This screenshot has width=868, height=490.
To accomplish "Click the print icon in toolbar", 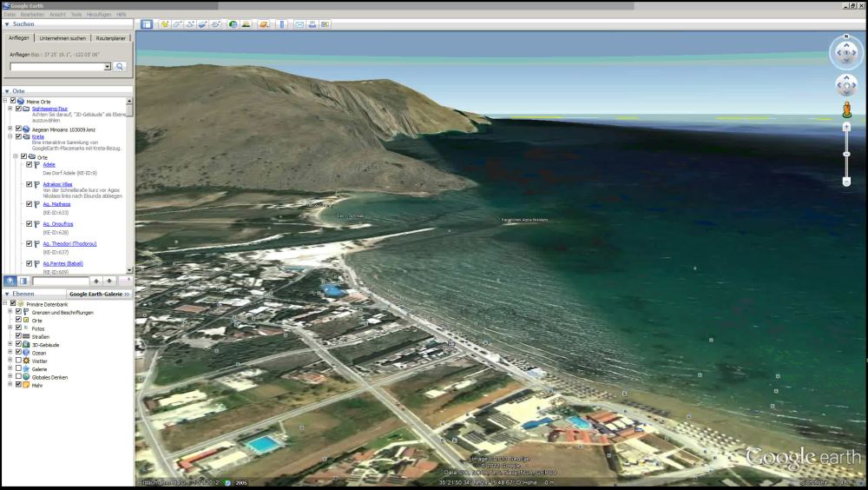I will (312, 24).
